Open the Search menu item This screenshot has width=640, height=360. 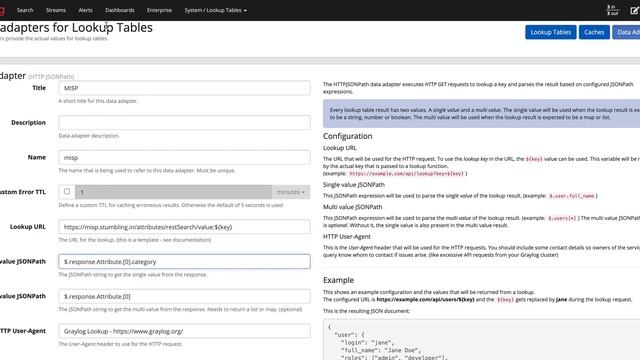[x=25, y=10]
